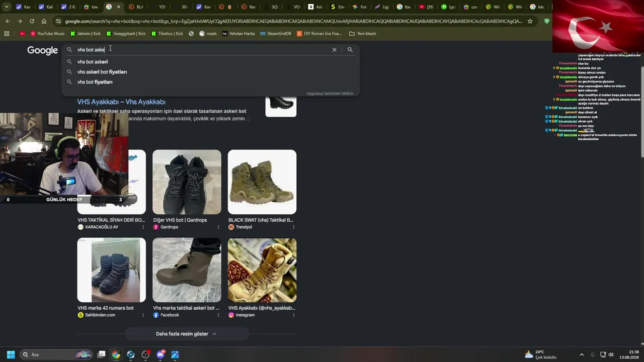Open the clock showing 21:38
Screen dimensions: 644x362
pyautogui.click(x=629, y=354)
